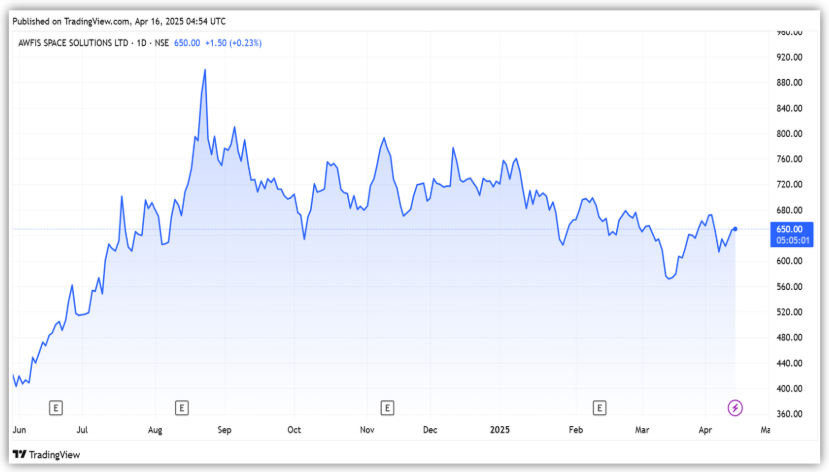Click the purple lightning bolt icon
Viewport: 829px width, 472px height.
click(x=735, y=407)
